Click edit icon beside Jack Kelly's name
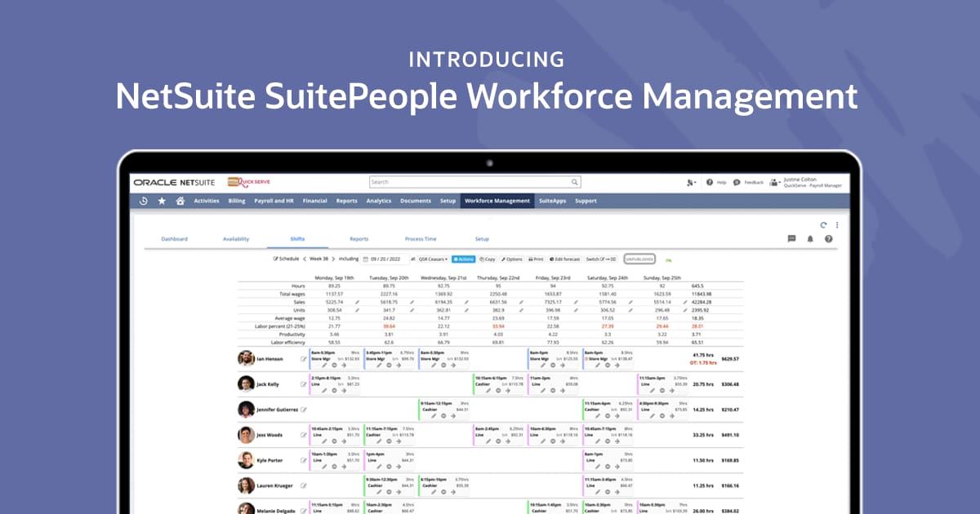 coord(304,383)
